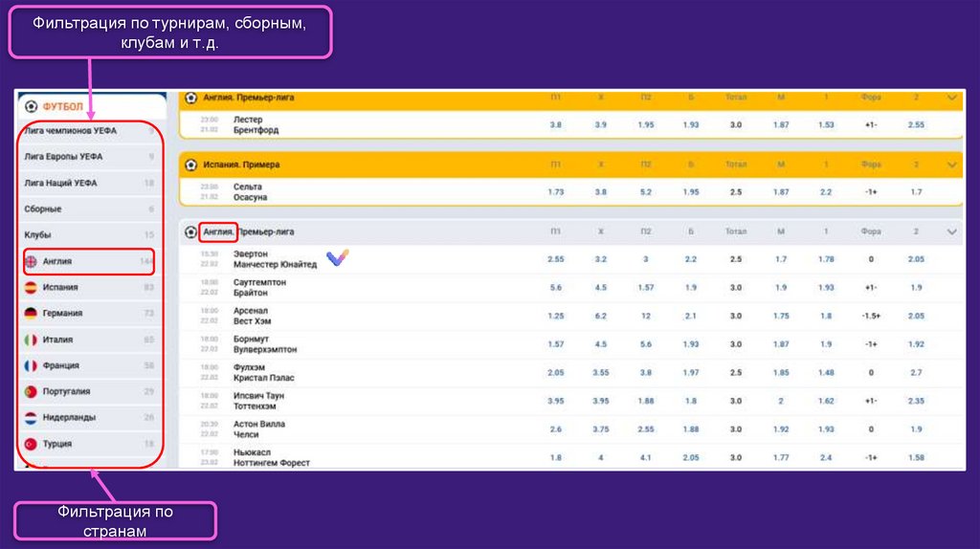Open the Эвертон – Манчестер Юнайтед match
Viewport: 980px width, 549px height.
pyautogui.click(x=275, y=259)
